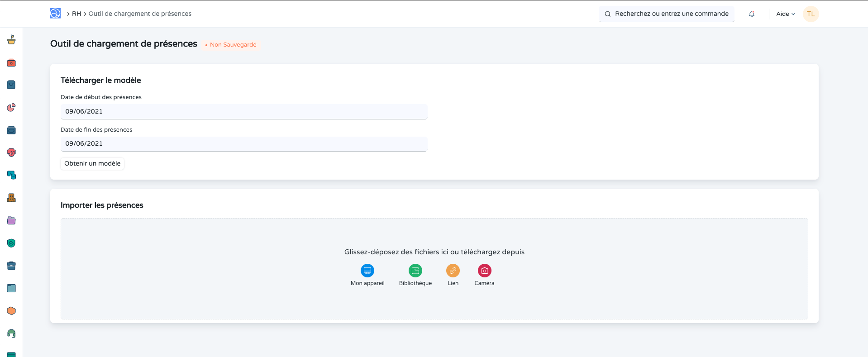Go to RH in the breadcrumb

pos(76,14)
